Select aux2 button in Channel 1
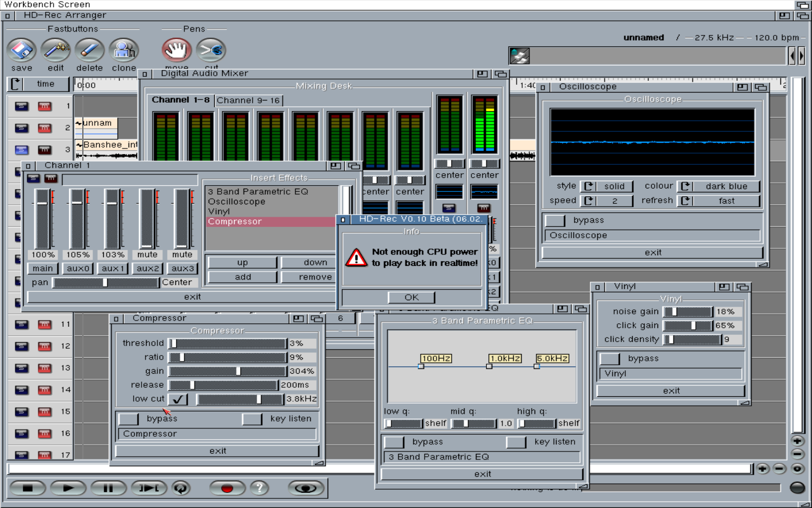This screenshot has width=812, height=508. pyautogui.click(x=148, y=269)
